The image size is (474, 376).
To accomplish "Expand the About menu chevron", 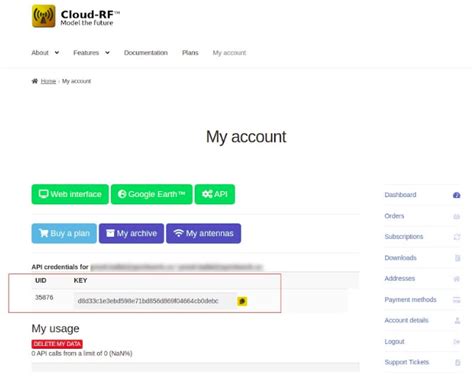I will click(57, 53).
